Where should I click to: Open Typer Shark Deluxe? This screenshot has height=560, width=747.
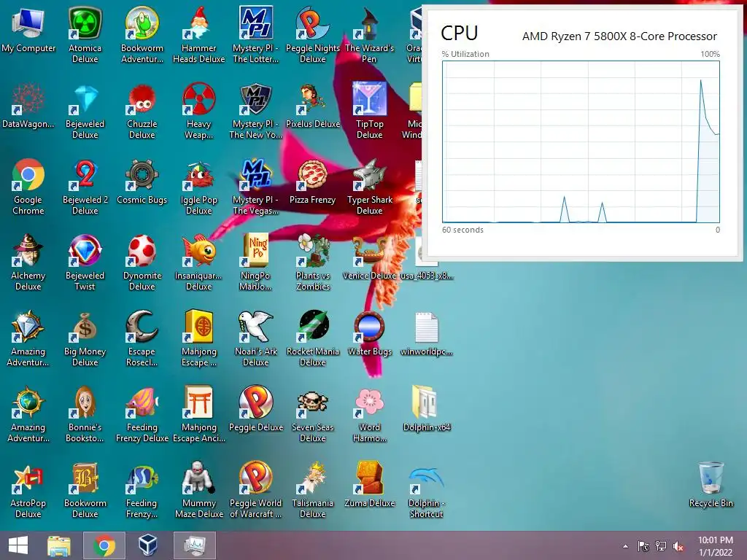(x=370, y=187)
